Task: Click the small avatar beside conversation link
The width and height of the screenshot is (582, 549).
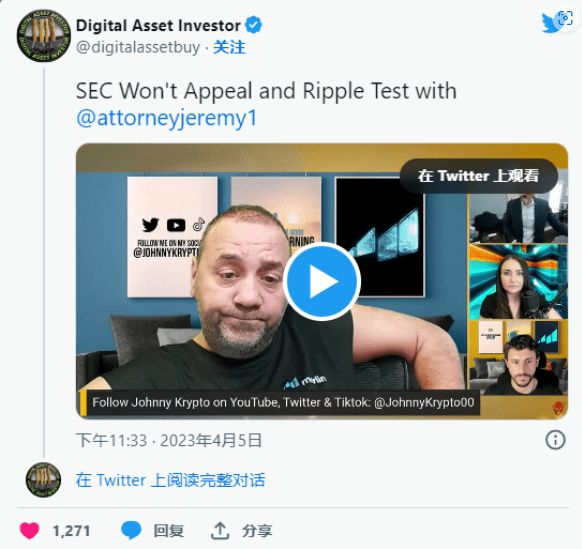Action: pyautogui.click(x=43, y=480)
